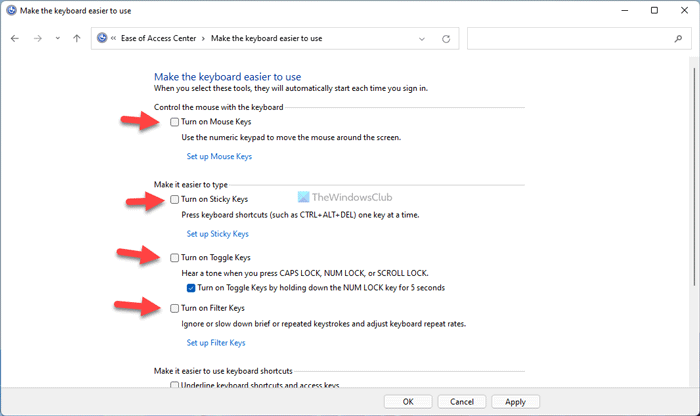Image resolution: width=700 pixels, height=416 pixels.
Task: Enable the Turn on Mouse Keys checkbox
Action: coord(175,122)
